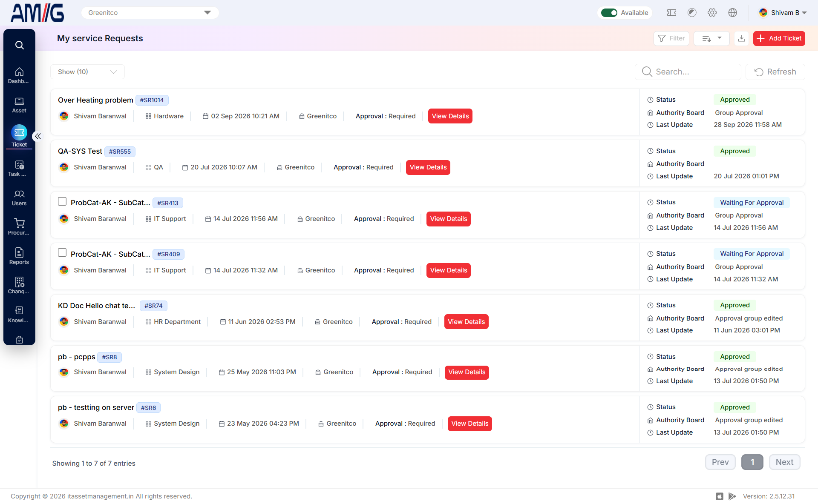Open Users in the sidebar
This screenshot has width=818, height=504.
[x=19, y=198]
